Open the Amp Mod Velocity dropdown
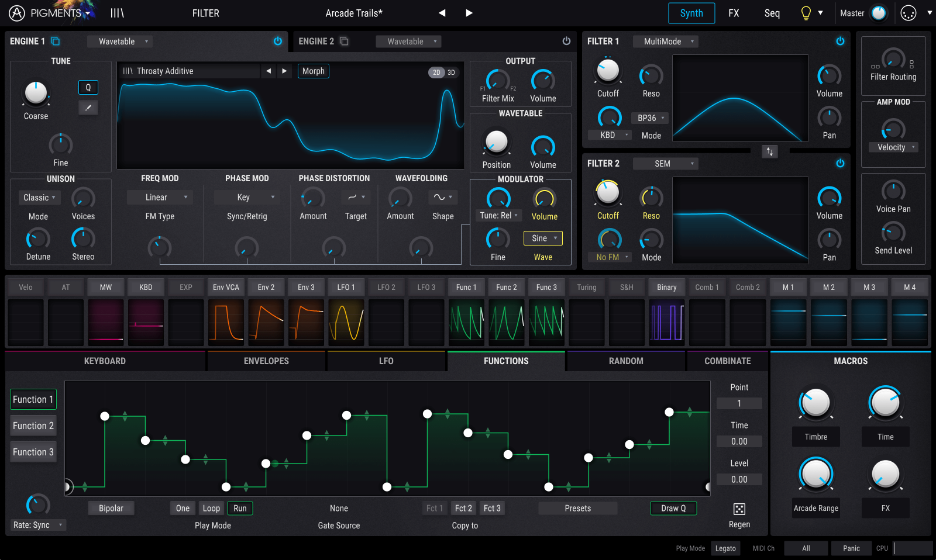This screenshot has width=936, height=560. 893,147
